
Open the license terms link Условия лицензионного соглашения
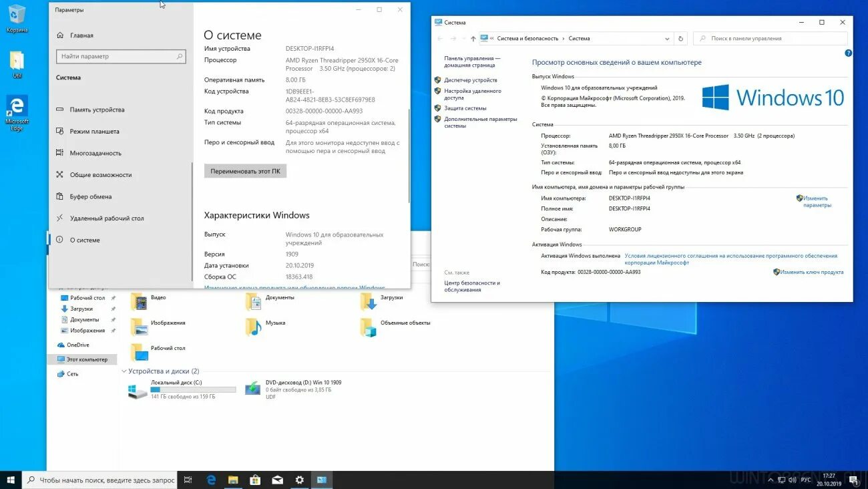[x=730, y=259]
